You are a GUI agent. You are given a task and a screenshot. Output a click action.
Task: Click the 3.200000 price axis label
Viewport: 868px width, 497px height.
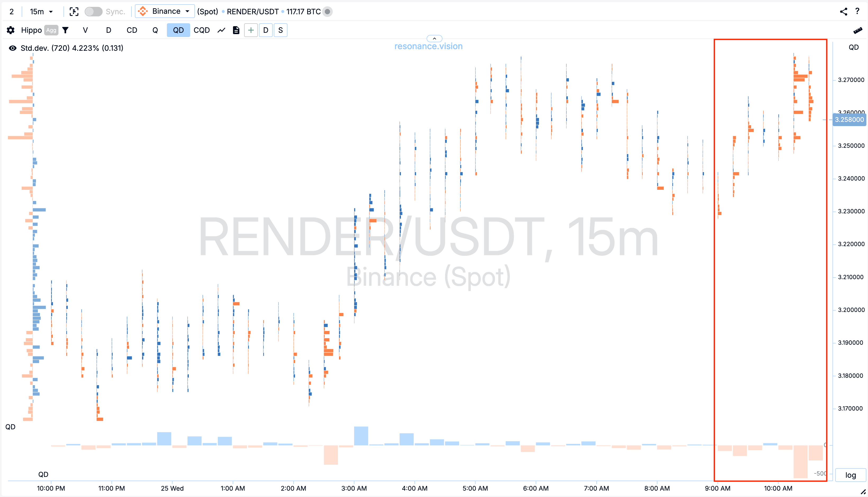(x=851, y=310)
